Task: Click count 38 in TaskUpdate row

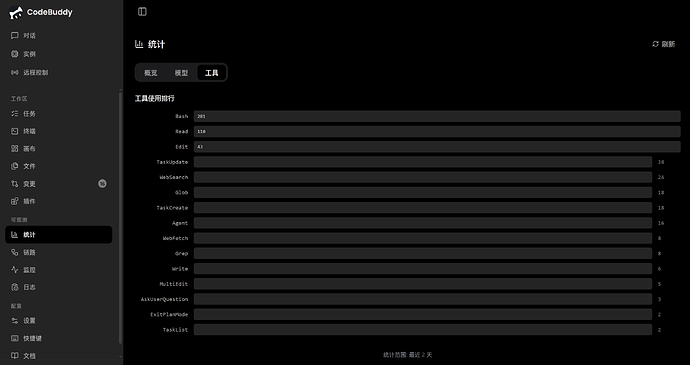Action: click(x=661, y=162)
